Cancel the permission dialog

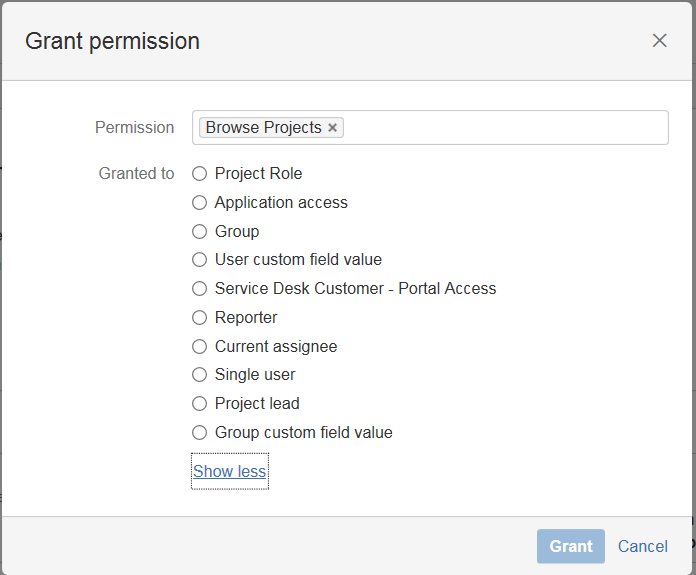(643, 546)
